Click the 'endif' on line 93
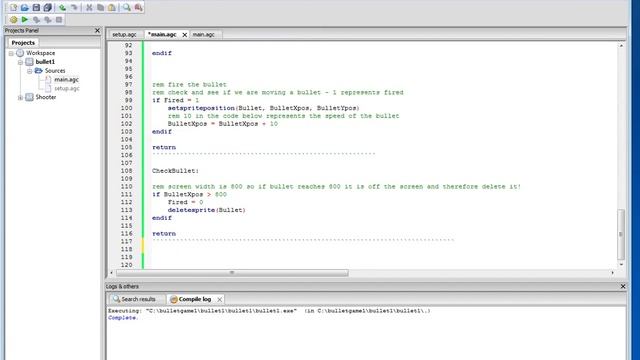 point(162,53)
